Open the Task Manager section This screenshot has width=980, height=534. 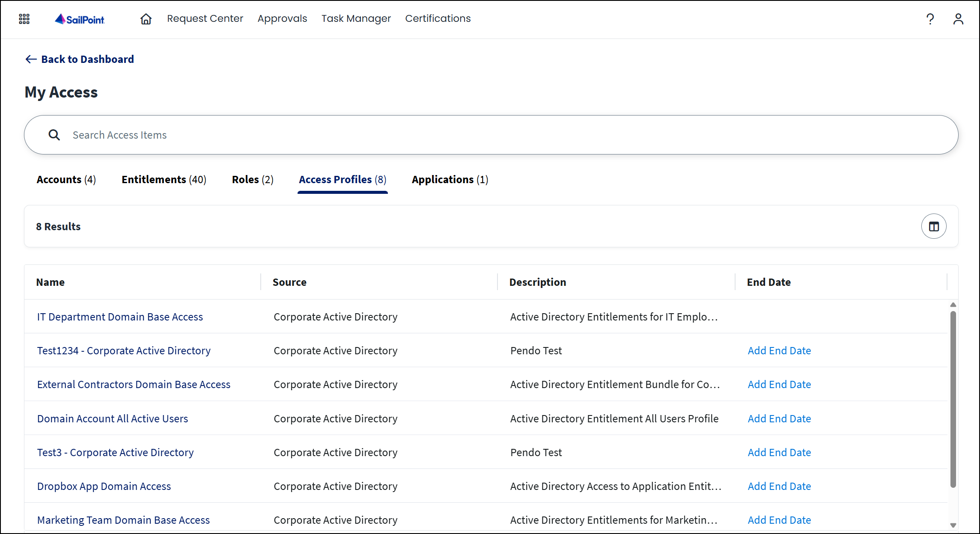pyautogui.click(x=356, y=18)
